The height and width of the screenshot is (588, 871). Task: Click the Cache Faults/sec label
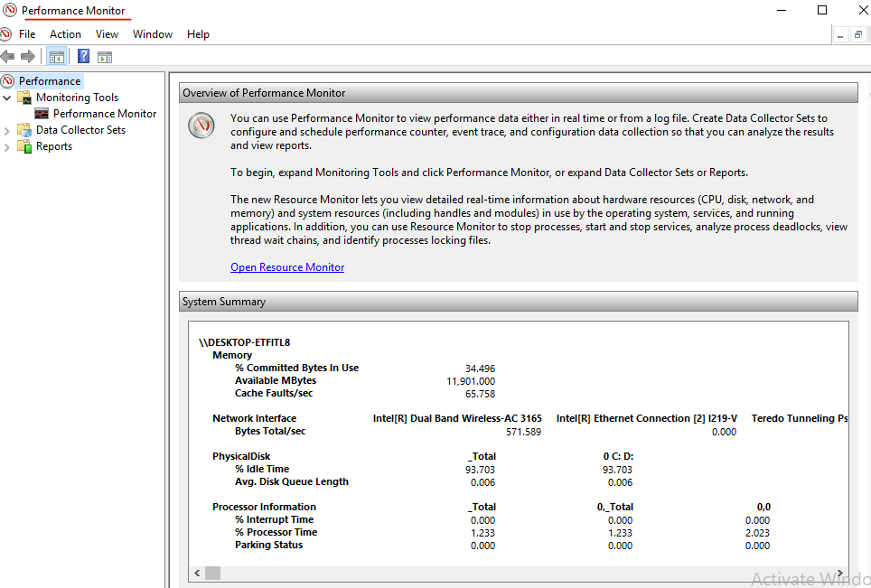274,394
